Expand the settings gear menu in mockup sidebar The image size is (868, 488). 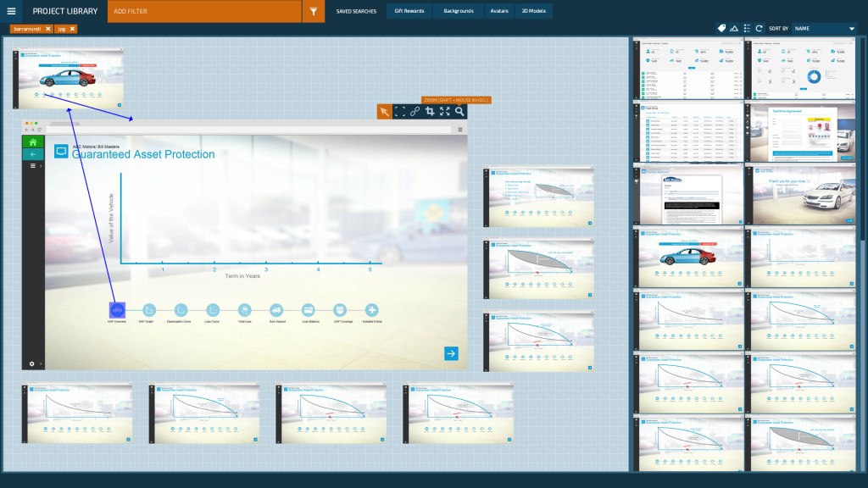click(32, 363)
